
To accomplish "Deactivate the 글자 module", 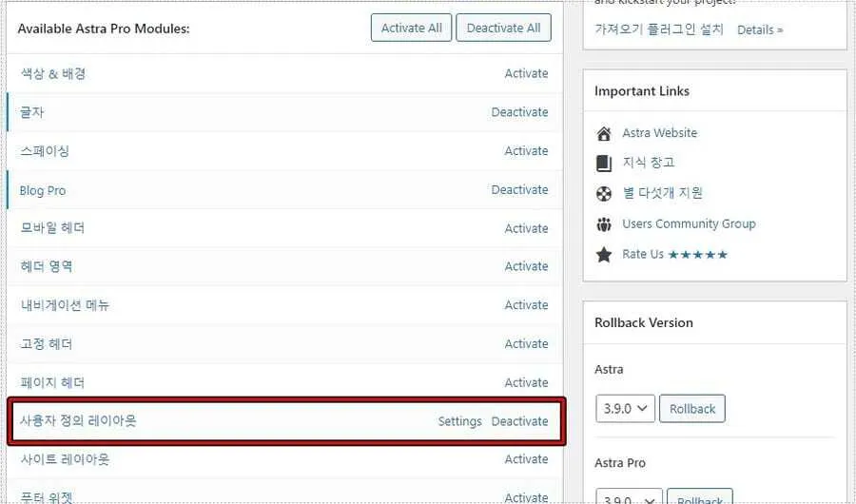I will click(519, 112).
